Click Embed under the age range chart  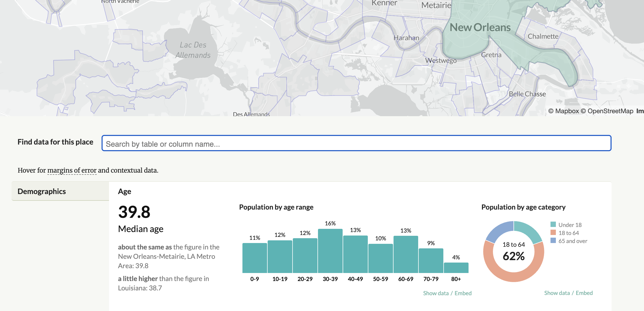pyautogui.click(x=463, y=293)
